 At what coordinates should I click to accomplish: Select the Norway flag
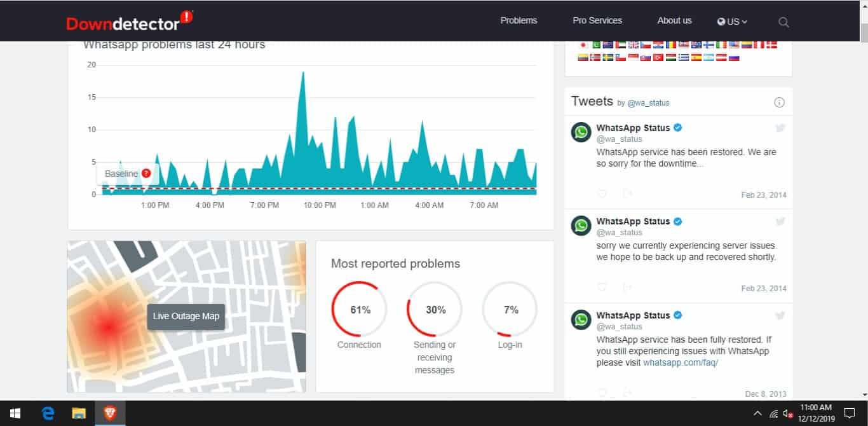coord(595,57)
